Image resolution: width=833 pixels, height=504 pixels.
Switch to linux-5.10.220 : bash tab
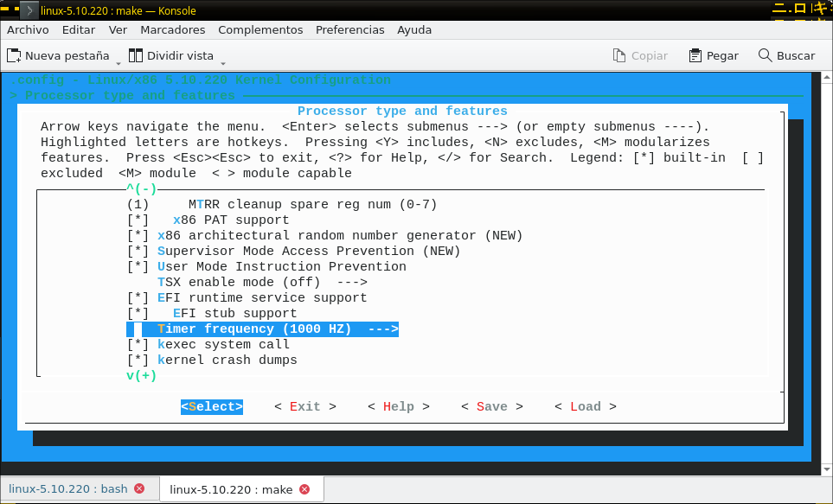80,488
